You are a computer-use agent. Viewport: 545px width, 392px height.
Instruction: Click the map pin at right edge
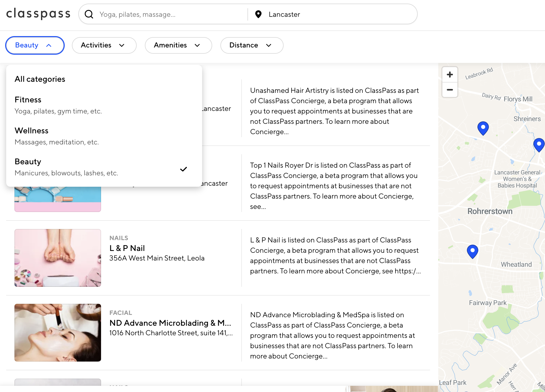539,145
